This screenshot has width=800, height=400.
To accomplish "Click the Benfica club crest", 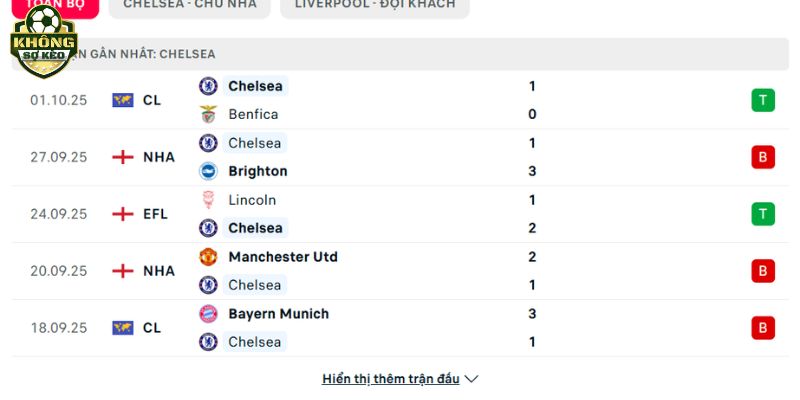I will [208, 114].
